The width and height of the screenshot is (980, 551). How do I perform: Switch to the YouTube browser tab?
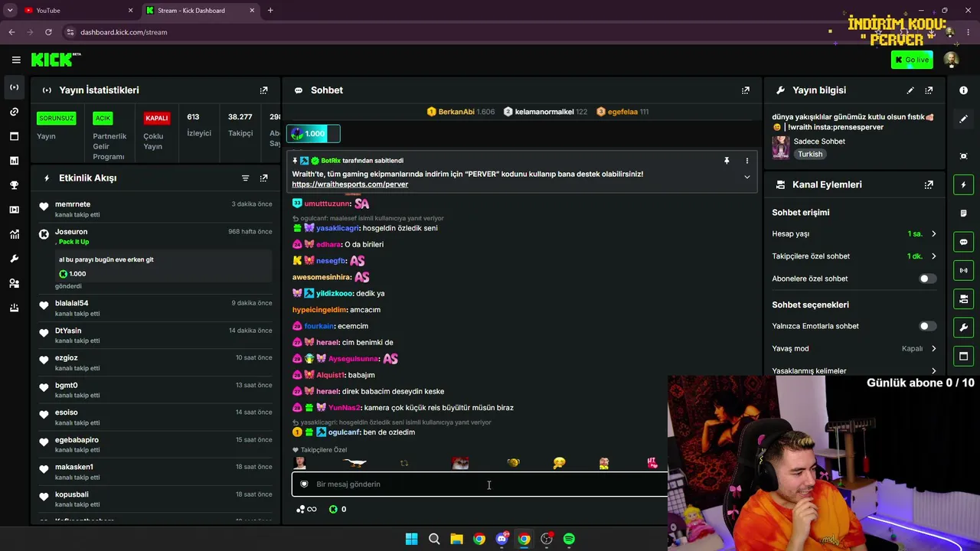click(78, 11)
